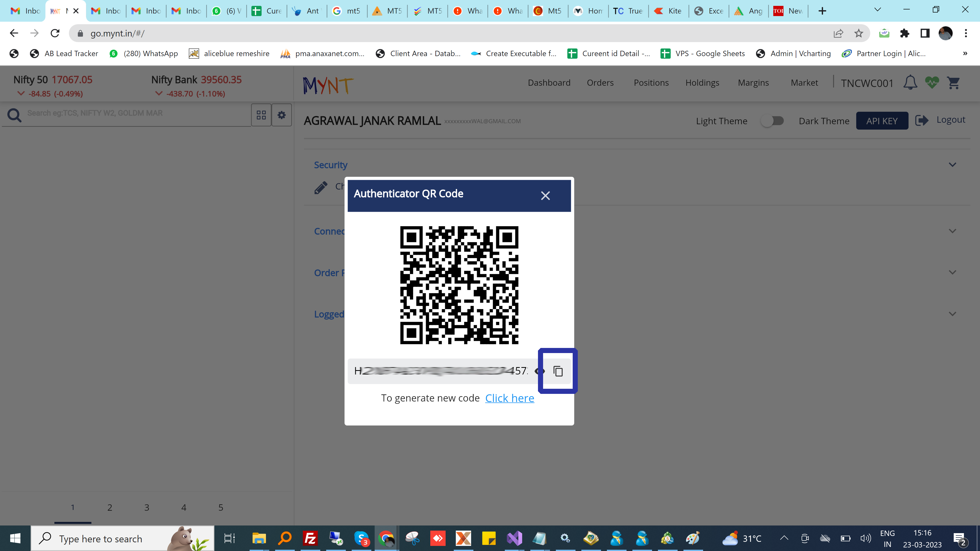Open the TNCWC001 account menu

click(867, 83)
